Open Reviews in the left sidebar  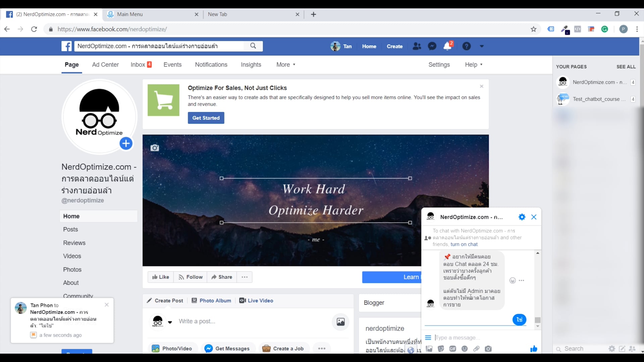tap(74, 243)
